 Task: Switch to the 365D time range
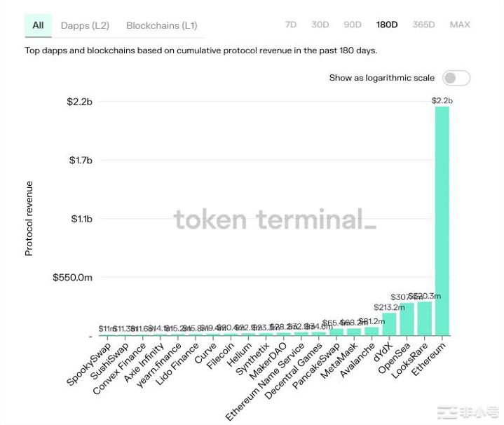click(x=423, y=25)
